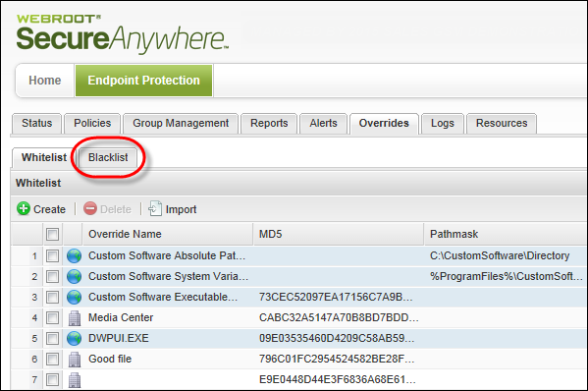Select the Endpoint Protection tab
588x391 pixels.
143,81
